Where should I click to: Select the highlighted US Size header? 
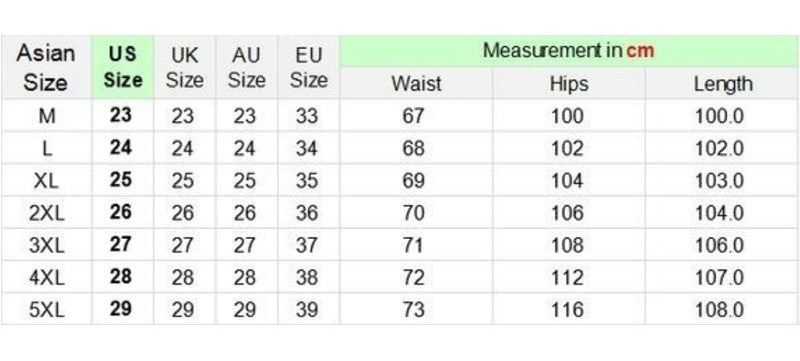tap(122, 67)
